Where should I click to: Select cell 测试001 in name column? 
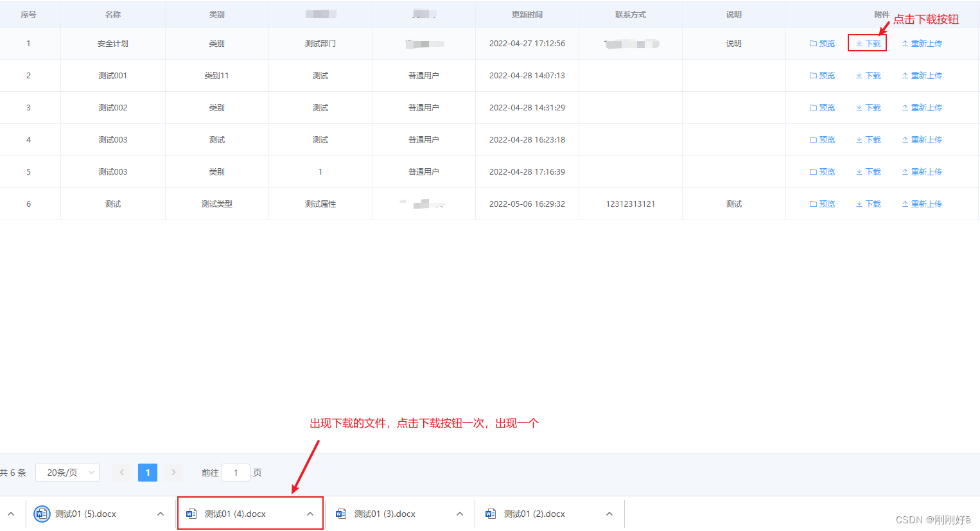[113, 76]
